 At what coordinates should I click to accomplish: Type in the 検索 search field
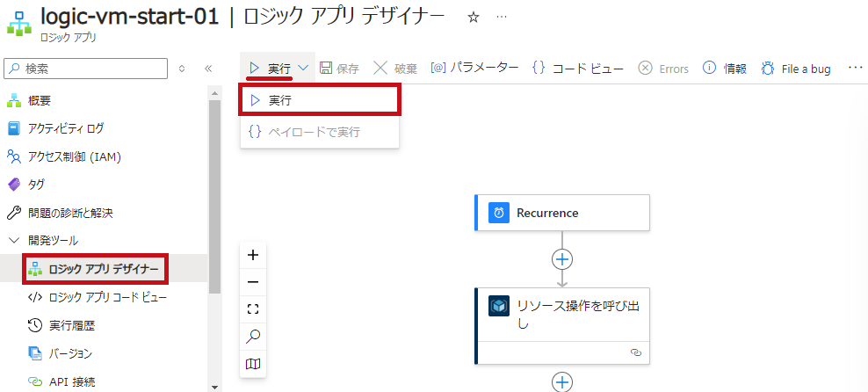pos(86,69)
